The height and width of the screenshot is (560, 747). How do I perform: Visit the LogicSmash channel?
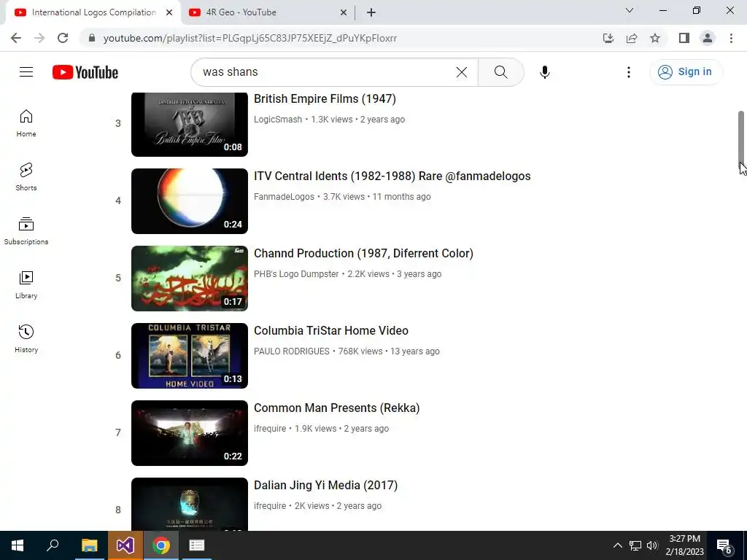point(278,120)
